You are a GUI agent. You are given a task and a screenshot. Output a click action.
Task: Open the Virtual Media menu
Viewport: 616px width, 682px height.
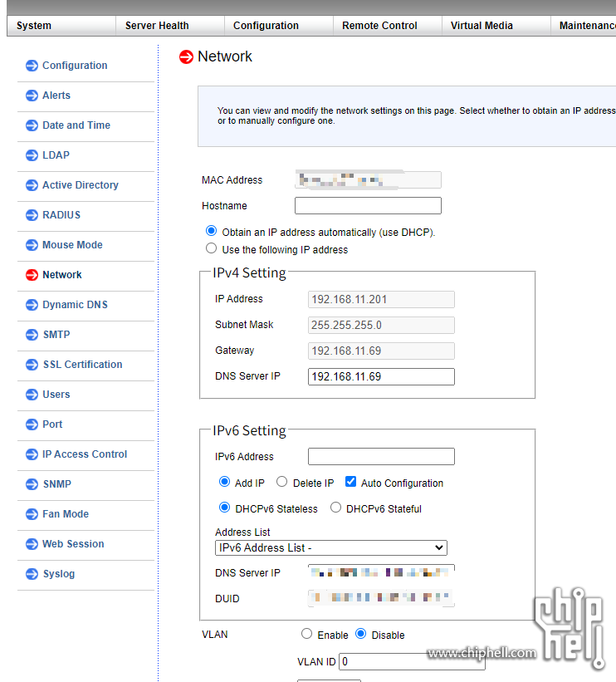coord(482,26)
